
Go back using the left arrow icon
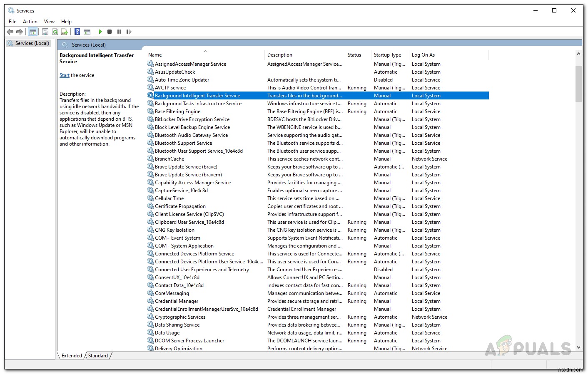[x=10, y=32]
